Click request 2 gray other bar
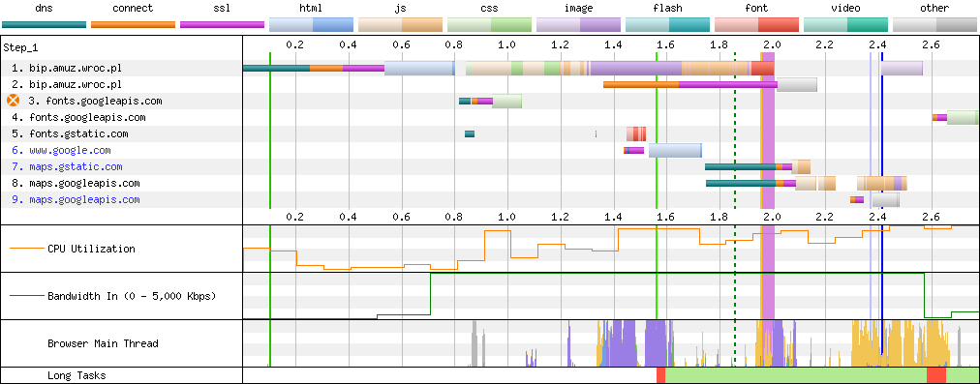 [798, 84]
